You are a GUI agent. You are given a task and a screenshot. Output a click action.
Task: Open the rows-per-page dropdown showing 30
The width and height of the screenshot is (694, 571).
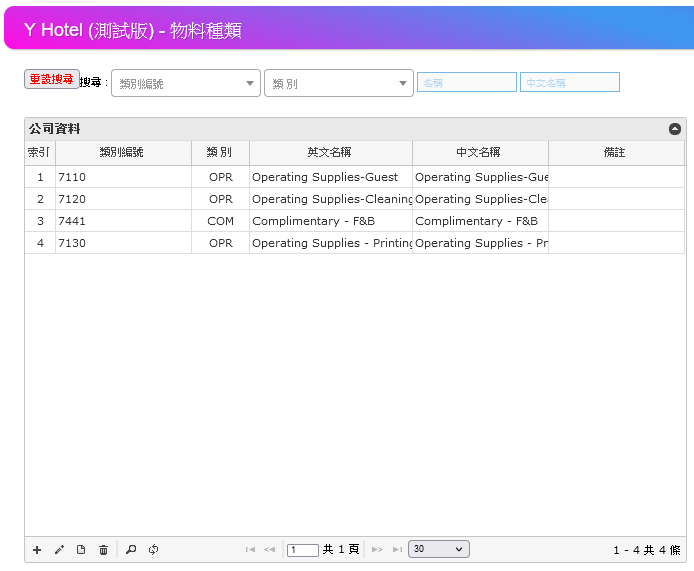click(438, 549)
